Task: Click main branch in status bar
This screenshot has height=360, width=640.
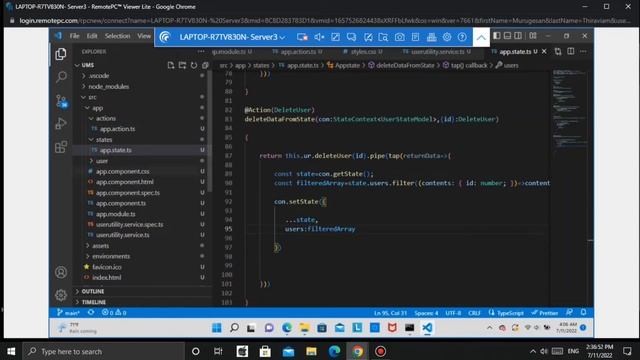Action: point(68,313)
